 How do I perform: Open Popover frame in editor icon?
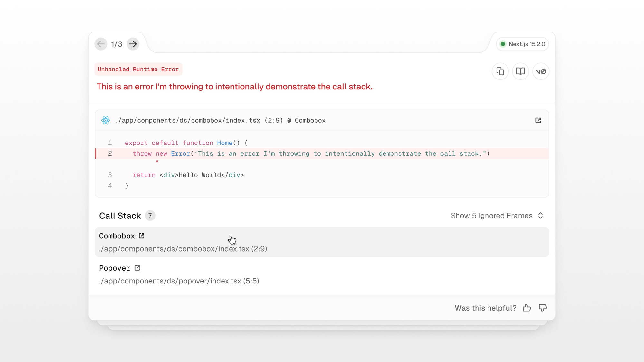click(137, 268)
